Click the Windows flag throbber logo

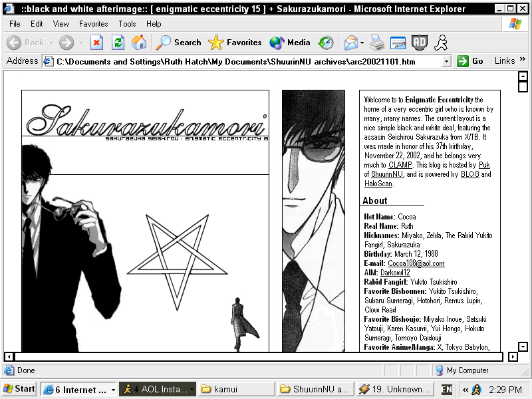(515, 24)
